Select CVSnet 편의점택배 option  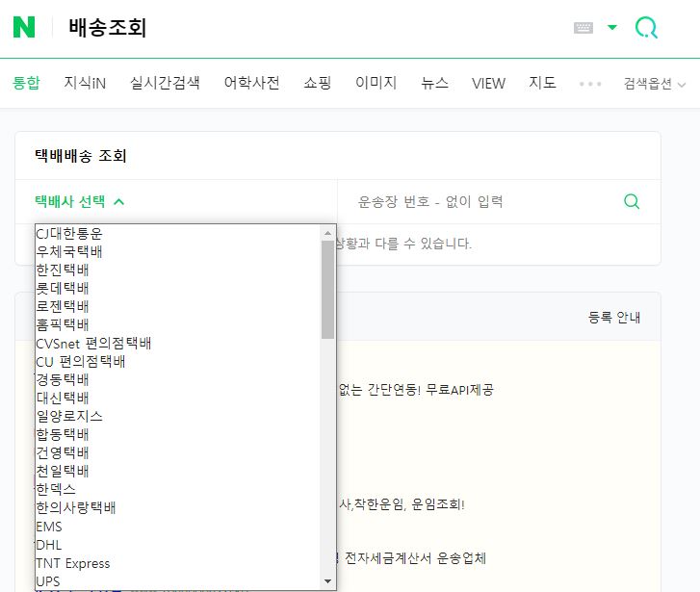[178, 344]
